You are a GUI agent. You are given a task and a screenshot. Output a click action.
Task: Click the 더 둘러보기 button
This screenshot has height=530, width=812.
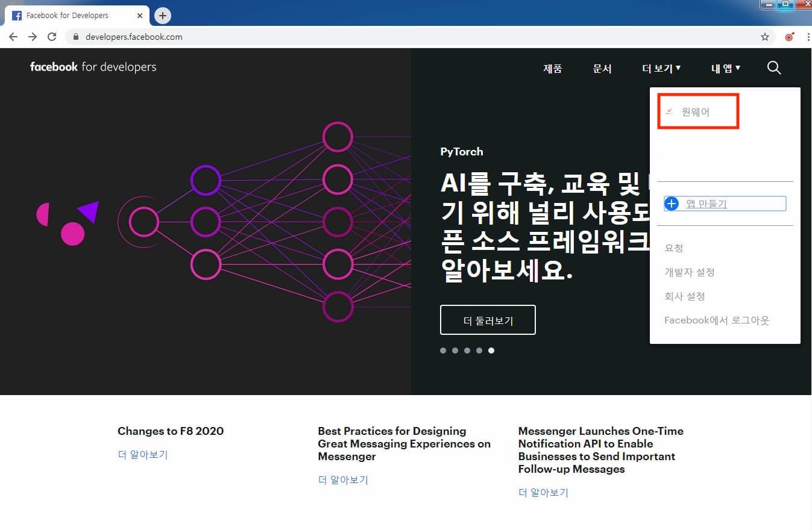tap(488, 320)
